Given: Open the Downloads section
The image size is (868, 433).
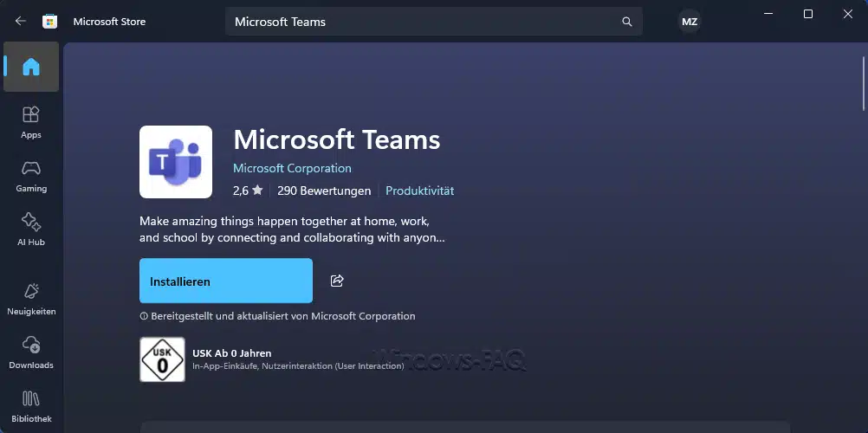Looking at the screenshot, I should 31,352.
